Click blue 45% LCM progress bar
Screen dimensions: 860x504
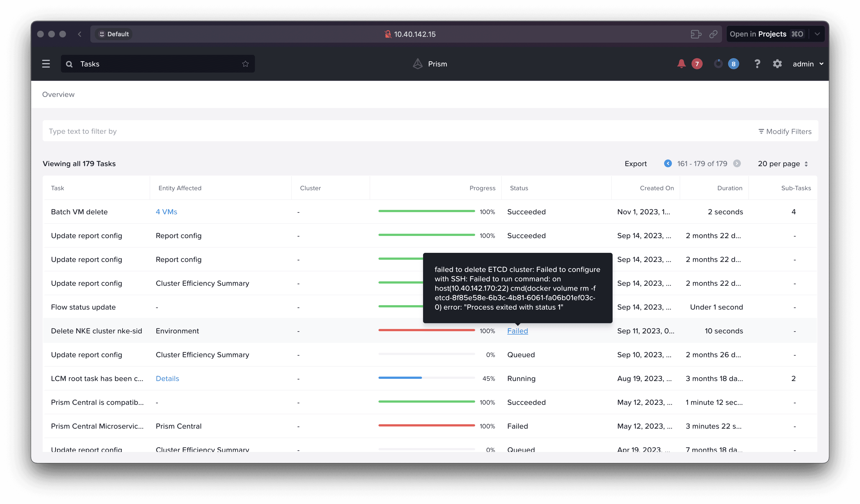[x=427, y=377]
